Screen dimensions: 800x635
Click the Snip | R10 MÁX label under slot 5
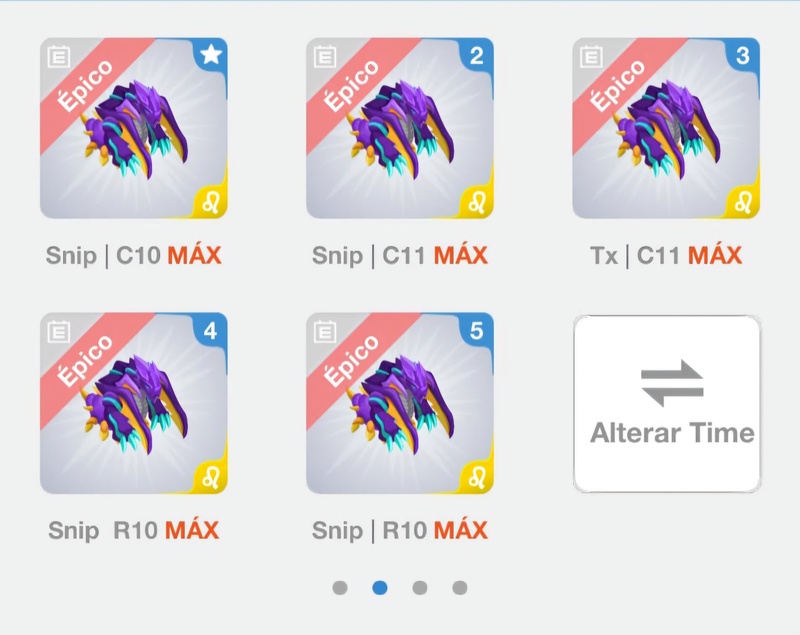399,530
